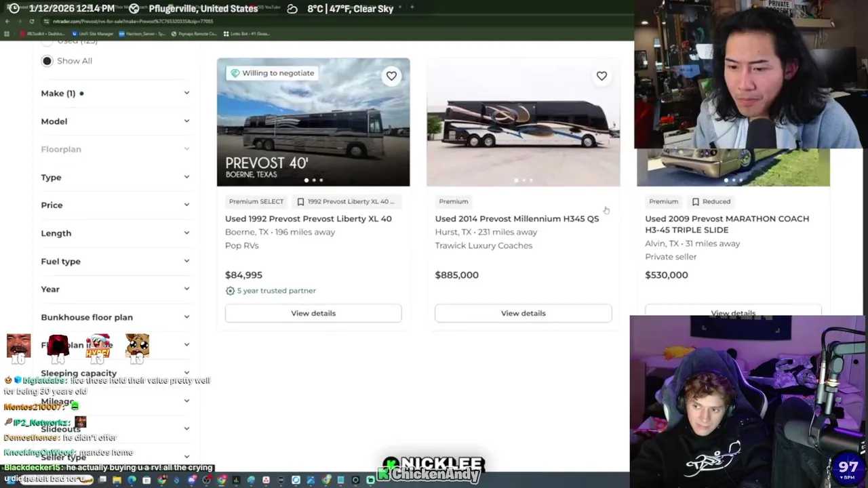Click bookmark icon beside the Reduced tag
This screenshot has width=868, height=488.
pos(695,201)
